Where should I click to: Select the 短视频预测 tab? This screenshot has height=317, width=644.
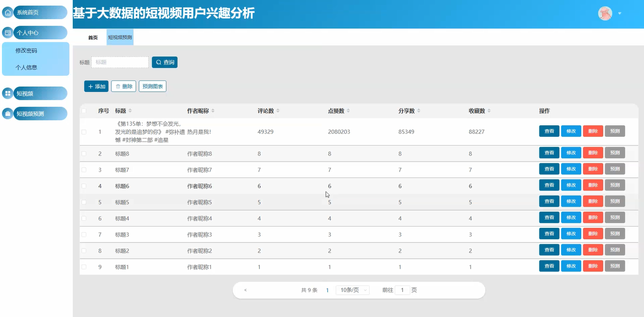120,37
